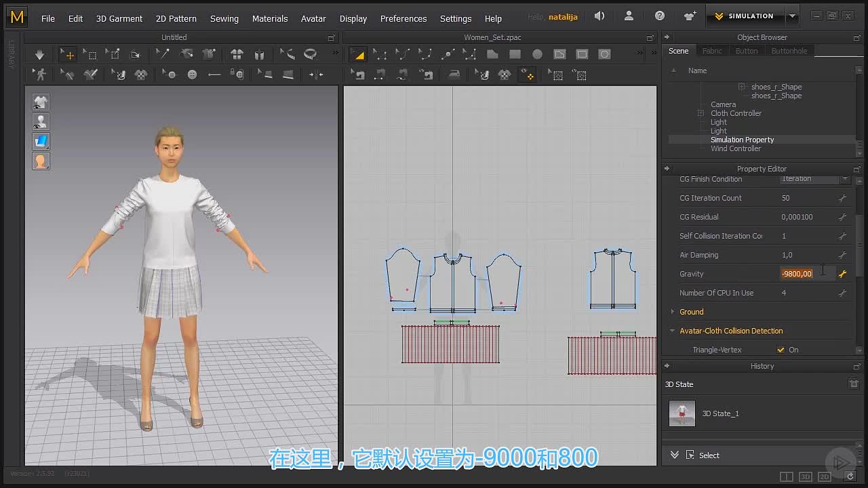This screenshot has width=868, height=488.
Task: Click the Edit Pattern tool in 2D toolbar
Action: pos(358,55)
